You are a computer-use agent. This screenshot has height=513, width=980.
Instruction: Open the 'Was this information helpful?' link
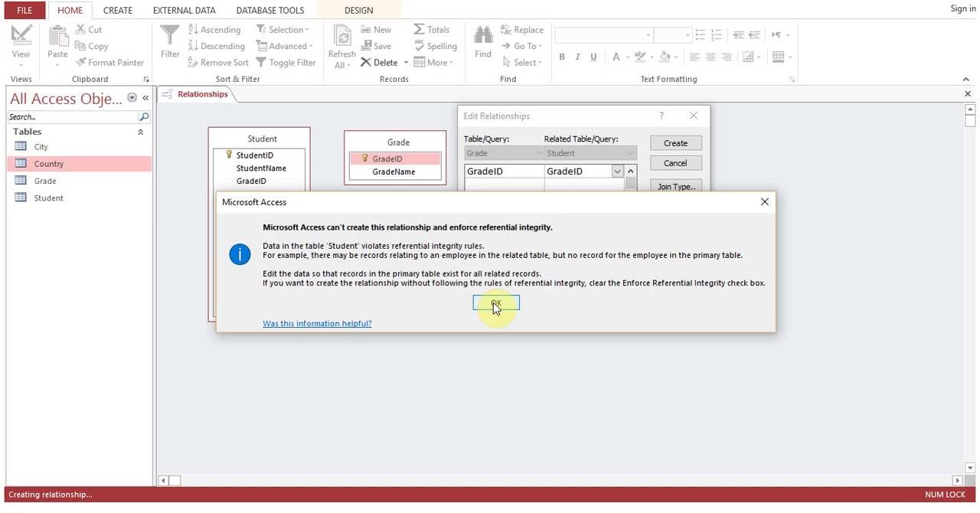(x=317, y=323)
